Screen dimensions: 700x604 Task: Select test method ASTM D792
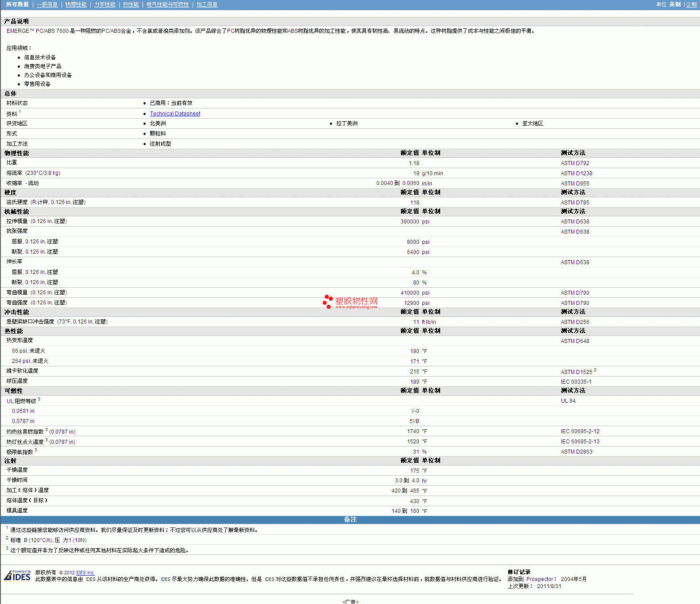[x=575, y=163]
